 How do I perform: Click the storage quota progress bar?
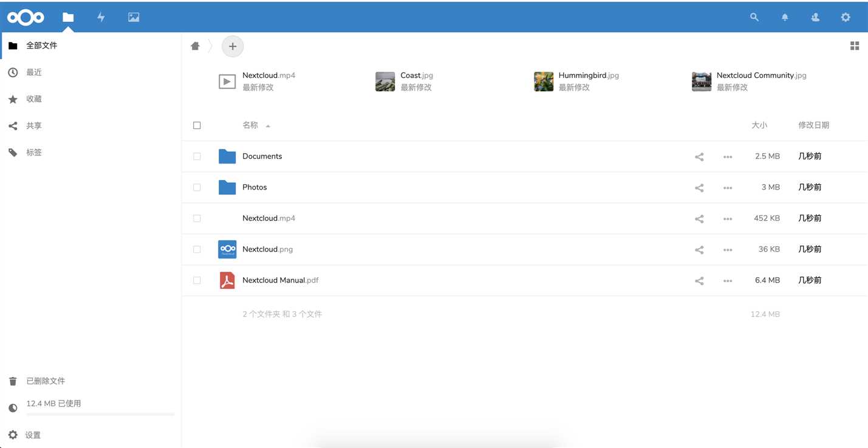click(x=100, y=415)
